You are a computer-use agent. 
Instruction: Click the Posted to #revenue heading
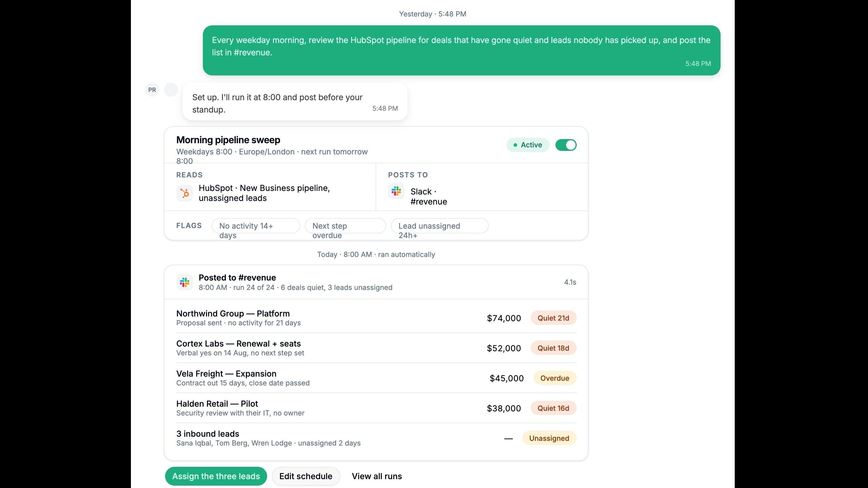(237, 278)
